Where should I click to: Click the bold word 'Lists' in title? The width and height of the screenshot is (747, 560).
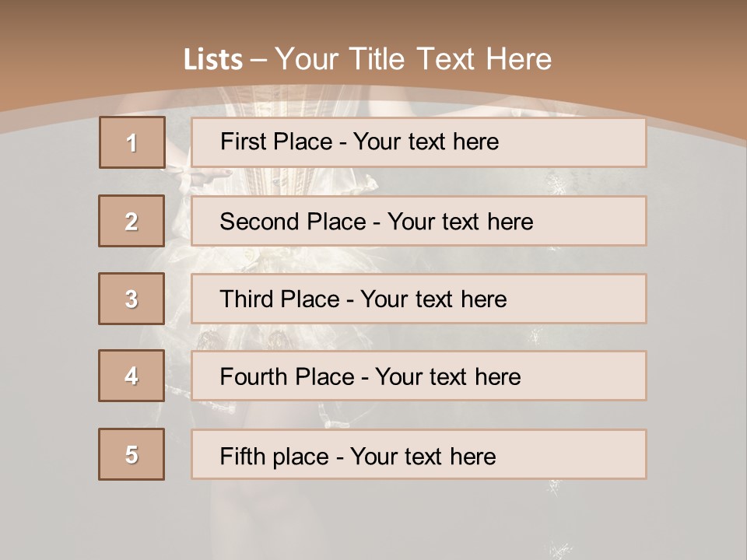[x=212, y=60]
